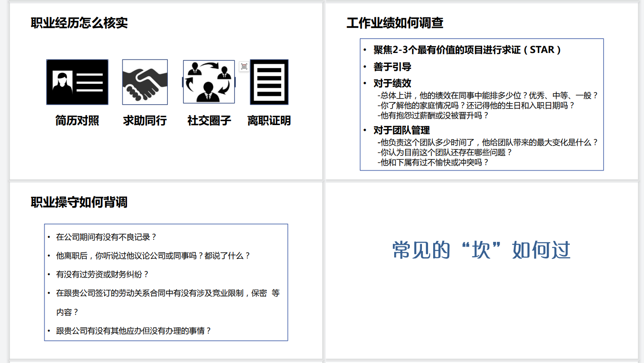This screenshot has width=644, height=363.
Task: Click line 总体上讲，他的绩效在同事中能排多少位
Action: coord(488,96)
